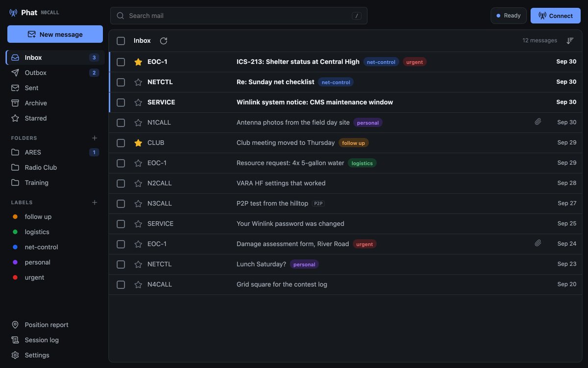
Task: Star the EOC-1 damage assessment message
Action: coord(138,244)
